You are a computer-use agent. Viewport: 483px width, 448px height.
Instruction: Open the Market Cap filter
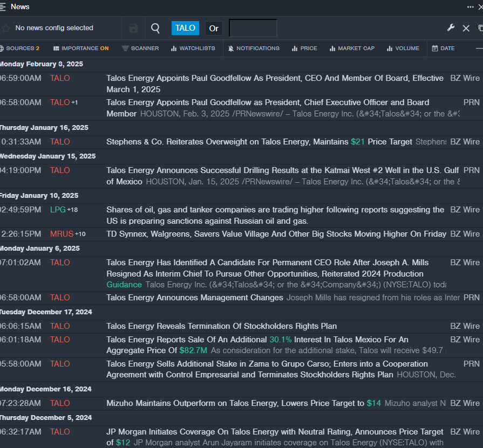point(352,49)
